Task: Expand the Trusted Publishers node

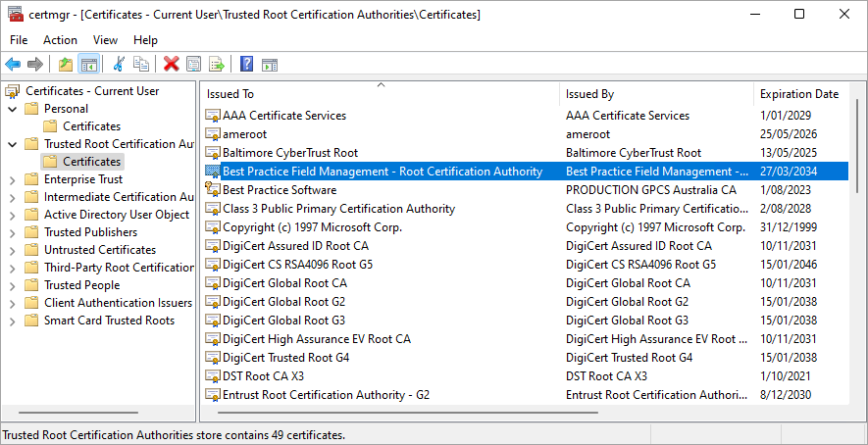Action: click(13, 232)
